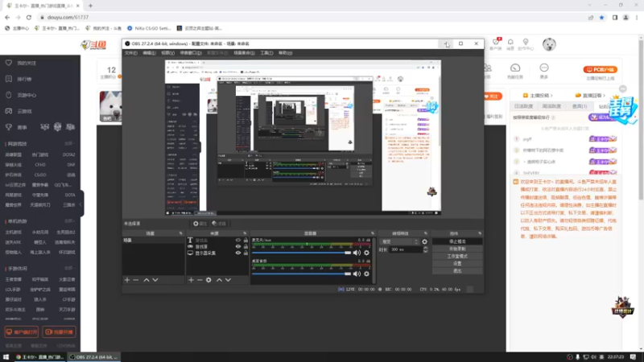This screenshot has width=644, height=362.
Task: Toggle the lock of the second source row
Action: coord(246,247)
